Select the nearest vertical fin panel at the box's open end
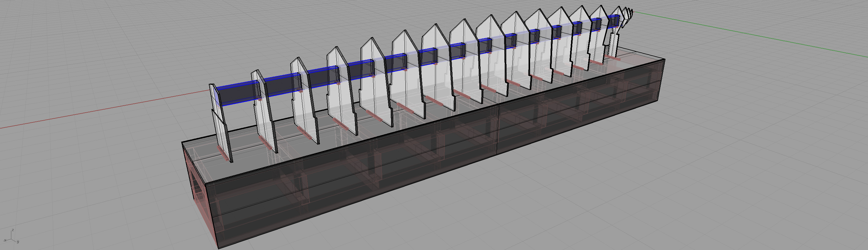The width and height of the screenshot is (868, 250). click(221, 123)
